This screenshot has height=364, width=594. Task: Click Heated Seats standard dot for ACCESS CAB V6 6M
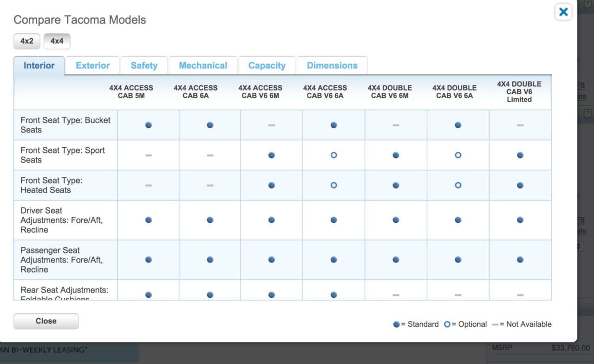pos(272,185)
